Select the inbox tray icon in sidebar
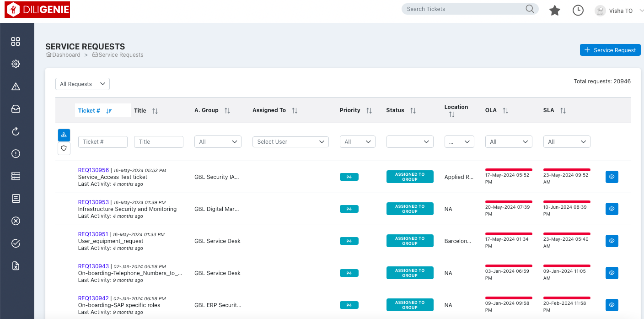The height and width of the screenshot is (319, 644). tap(16, 109)
